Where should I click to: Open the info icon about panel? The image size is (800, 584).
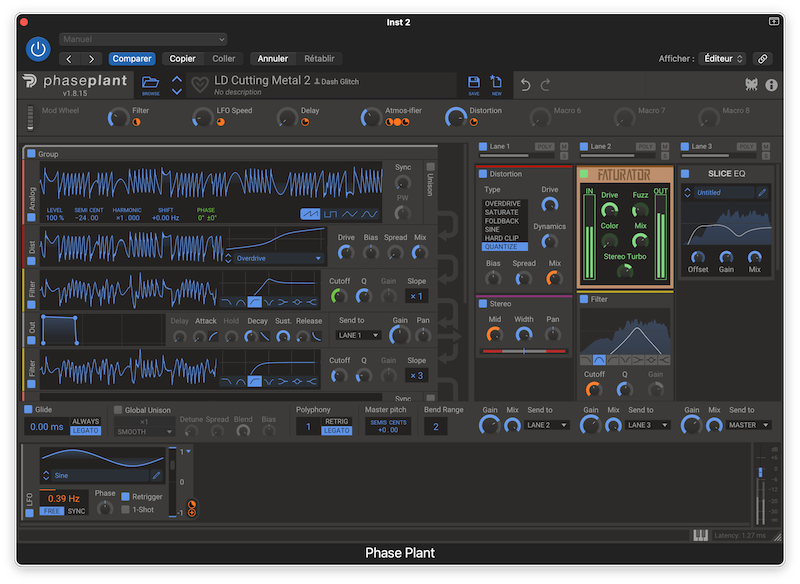pos(771,85)
